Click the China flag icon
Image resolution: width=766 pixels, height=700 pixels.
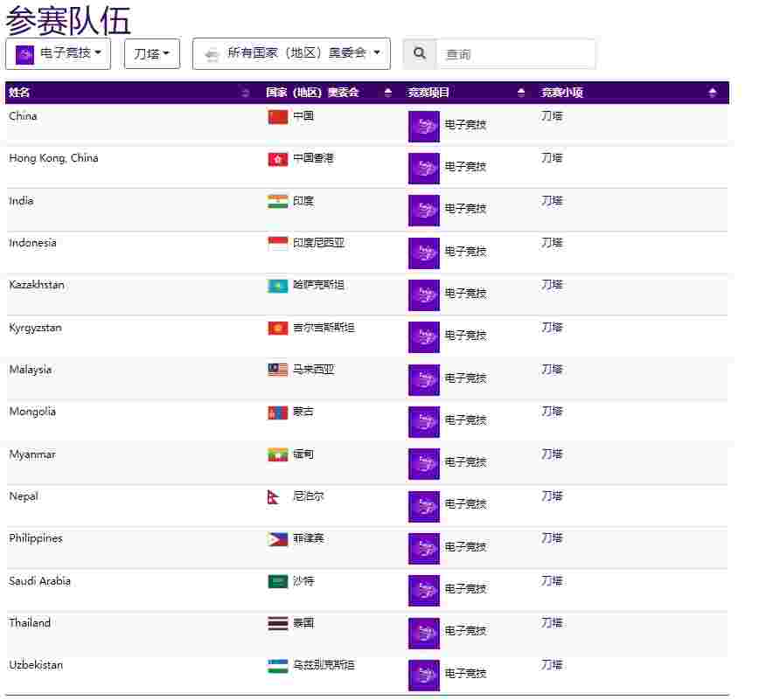click(x=278, y=117)
